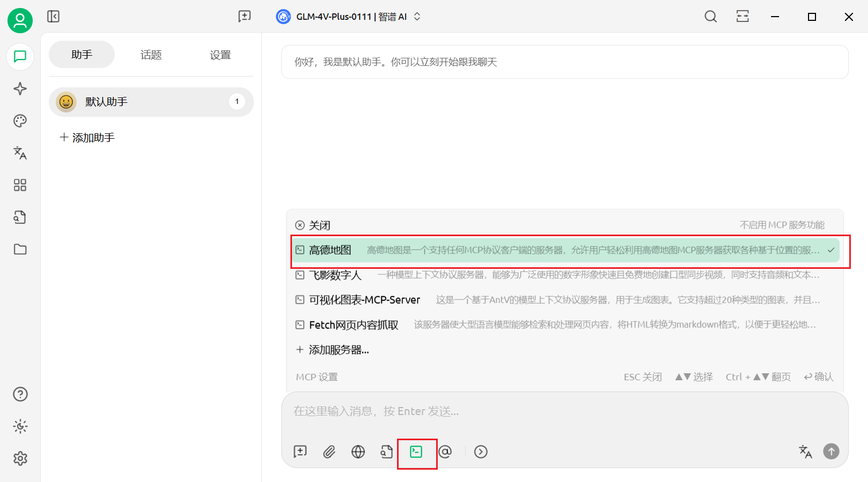Enable the 可视化图表-MCP-Server entry
The width and height of the screenshot is (868, 482).
565,300
